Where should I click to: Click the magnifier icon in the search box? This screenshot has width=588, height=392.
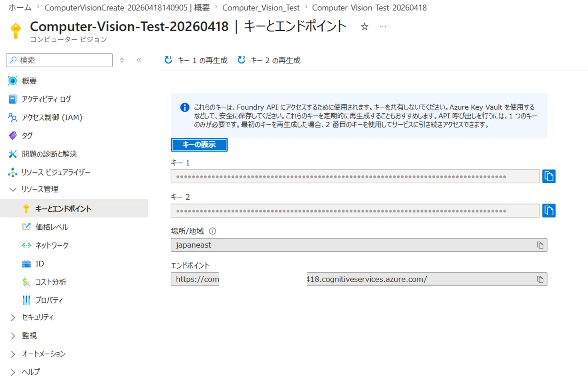(x=13, y=60)
